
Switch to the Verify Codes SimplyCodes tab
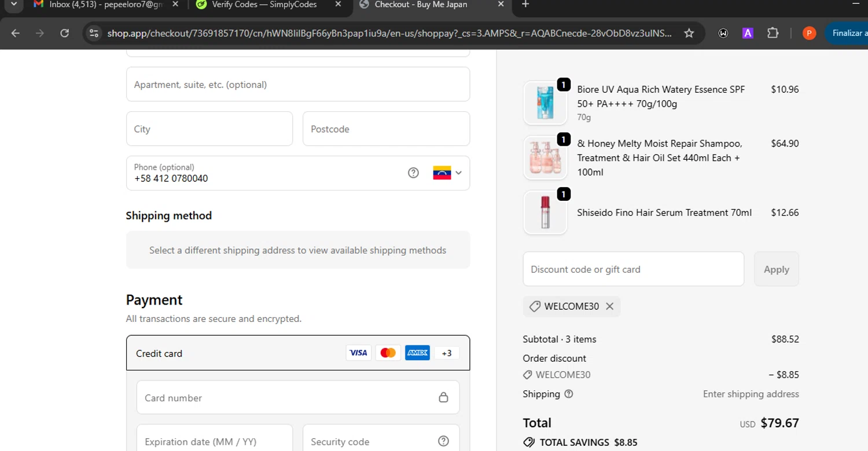264,5
